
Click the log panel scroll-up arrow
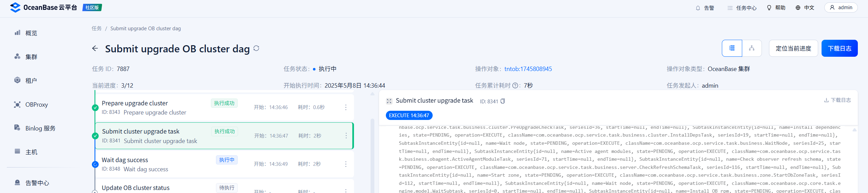click(854, 130)
